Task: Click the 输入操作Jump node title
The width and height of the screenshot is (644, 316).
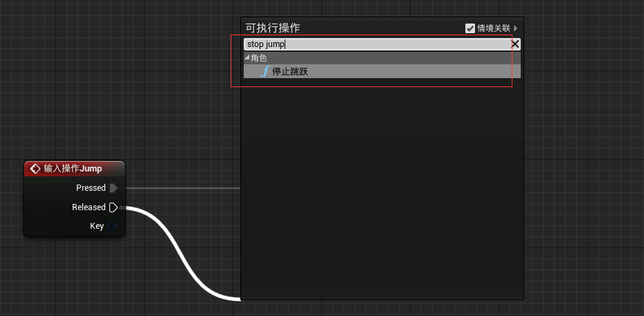Action: [x=73, y=169]
